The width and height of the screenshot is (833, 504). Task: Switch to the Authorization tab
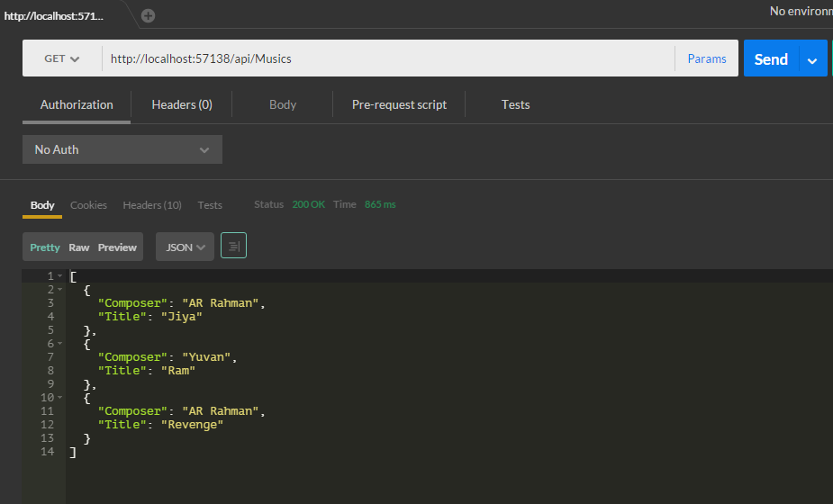(x=77, y=104)
